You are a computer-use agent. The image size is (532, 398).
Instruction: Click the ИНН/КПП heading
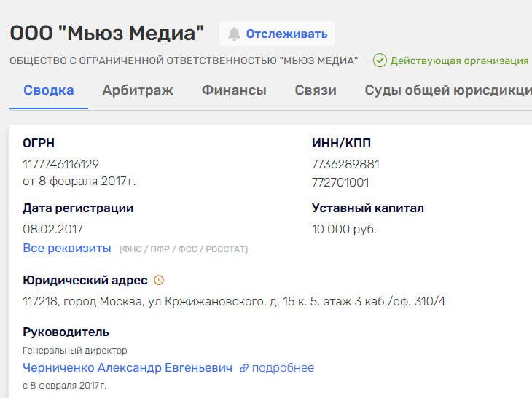pyautogui.click(x=341, y=143)
